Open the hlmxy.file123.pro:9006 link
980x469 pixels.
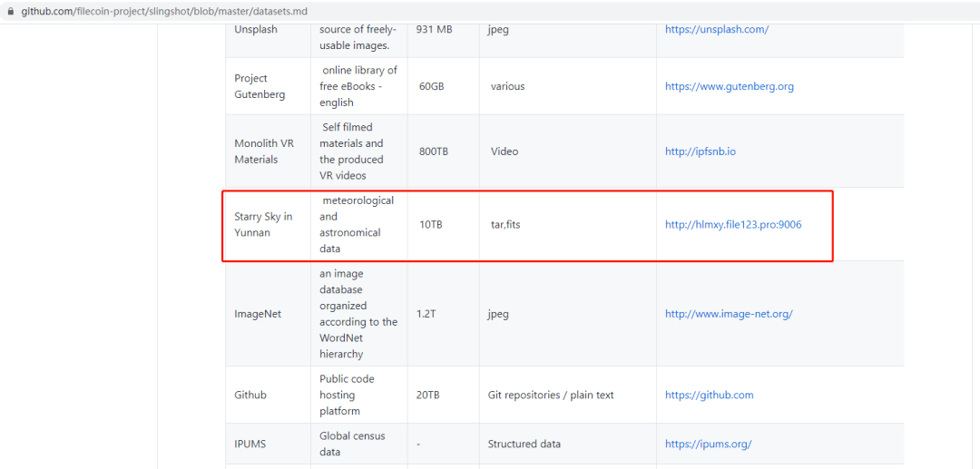pos(732,225)
